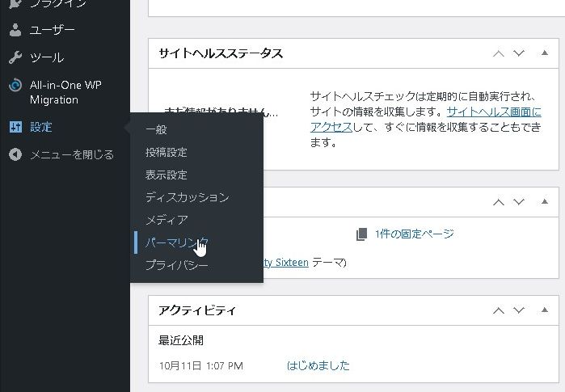Screen dimensions: 565x392
Task: Choose ディスカッション from the submenu
Action: [x=187, y=197]
